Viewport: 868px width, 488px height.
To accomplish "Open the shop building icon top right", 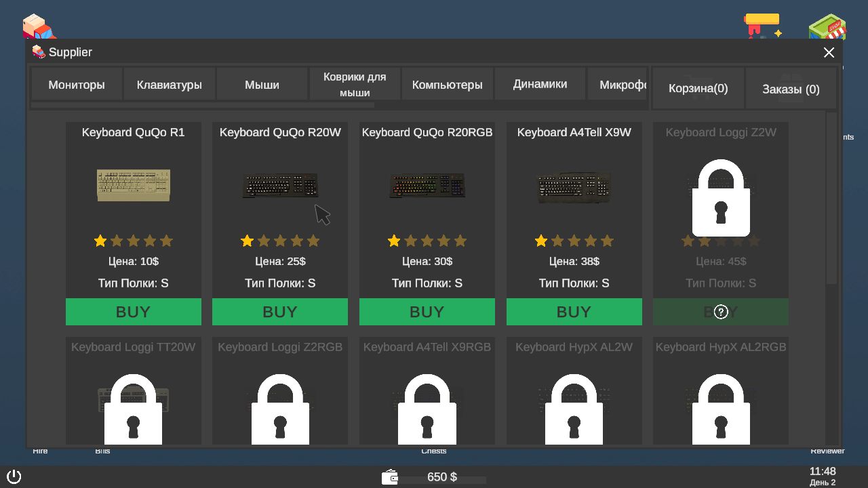I will [826, 25].
